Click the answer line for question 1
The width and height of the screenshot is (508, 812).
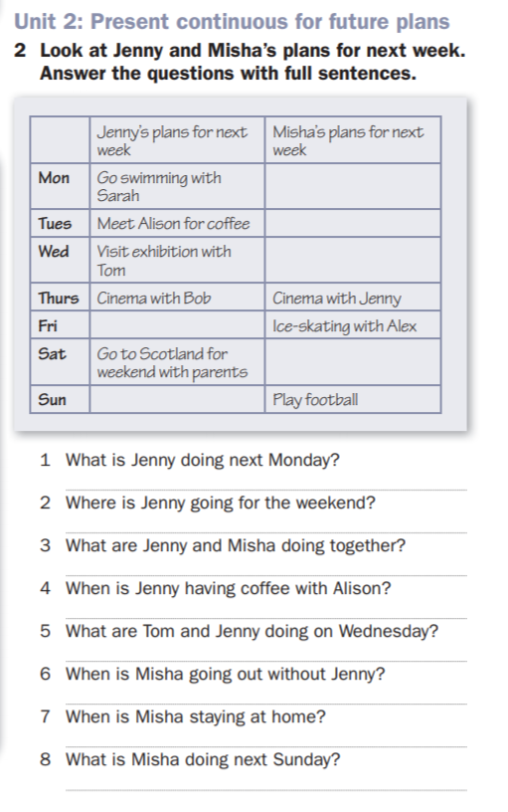pyautogui.click(x=265, y=489)
